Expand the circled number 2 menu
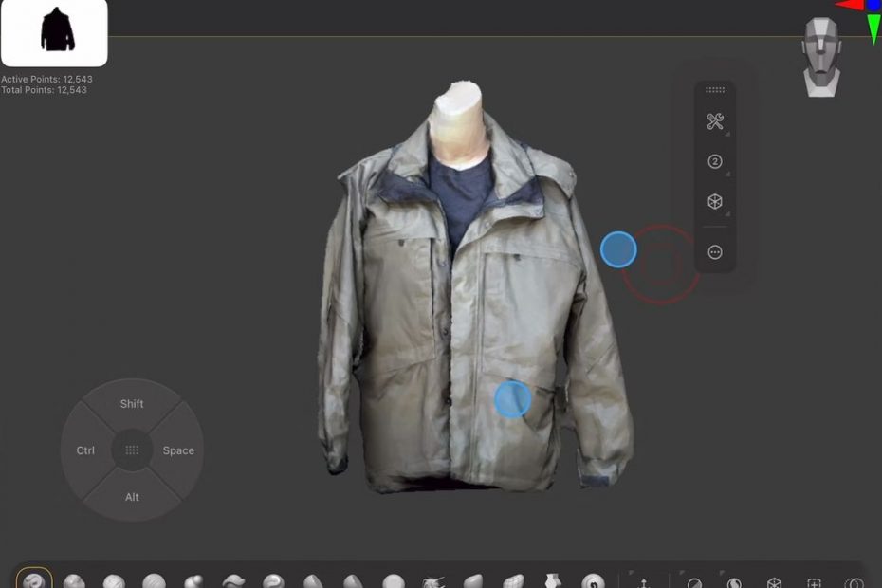 (x=715, y=162)
